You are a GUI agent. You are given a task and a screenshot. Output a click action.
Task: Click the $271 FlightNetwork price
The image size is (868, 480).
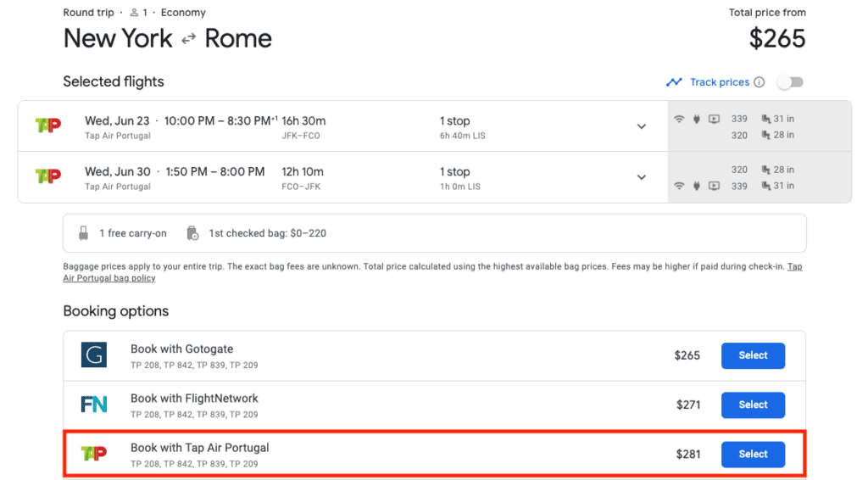pyautogui.click(x=688, y=405)
